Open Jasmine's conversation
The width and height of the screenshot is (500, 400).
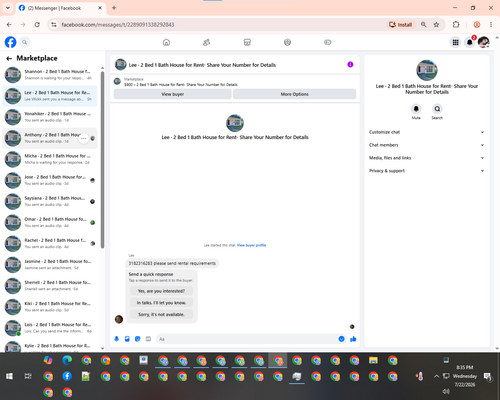[x=50, y=265]
